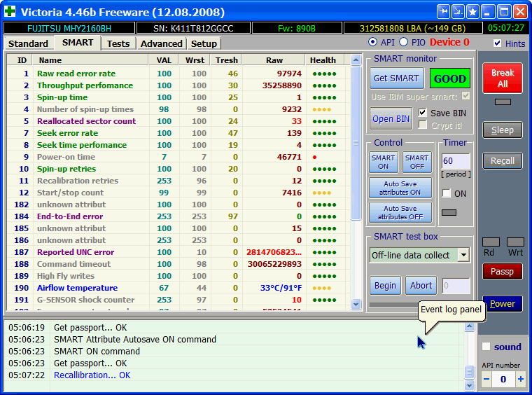Open the Off-line data collect dropdown
The image size is (532, 395).
(463, 255)
